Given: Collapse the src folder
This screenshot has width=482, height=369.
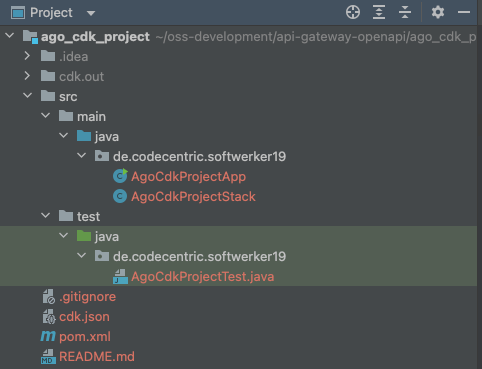Looking at the screenshot, I should 27,96.
